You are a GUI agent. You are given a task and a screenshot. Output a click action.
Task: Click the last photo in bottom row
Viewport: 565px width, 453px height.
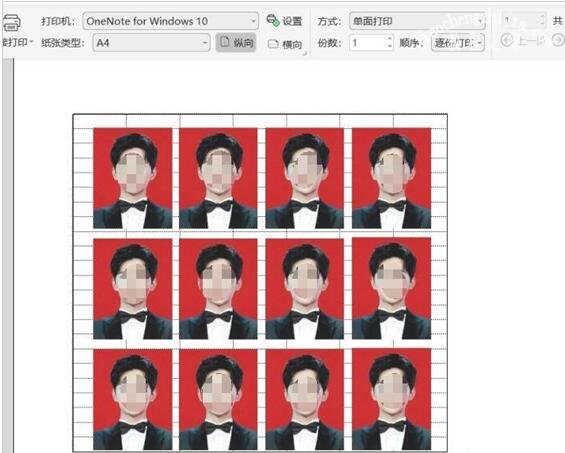pos(391,399)
